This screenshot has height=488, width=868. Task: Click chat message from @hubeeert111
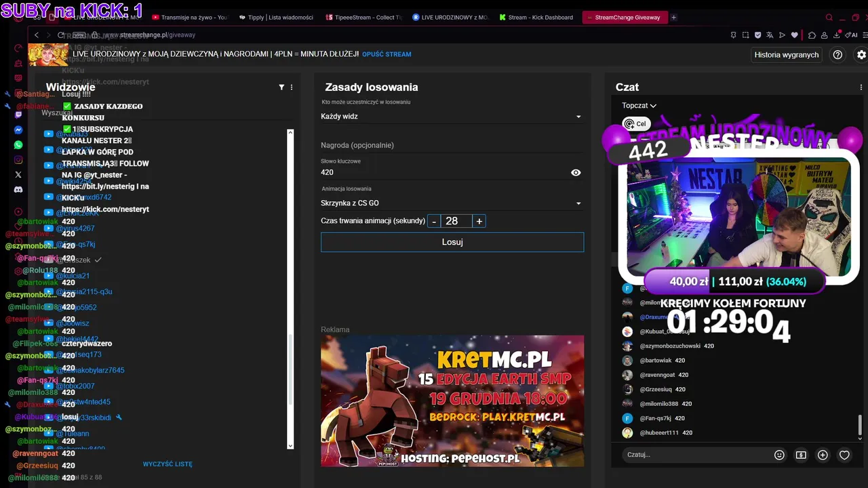658,433
